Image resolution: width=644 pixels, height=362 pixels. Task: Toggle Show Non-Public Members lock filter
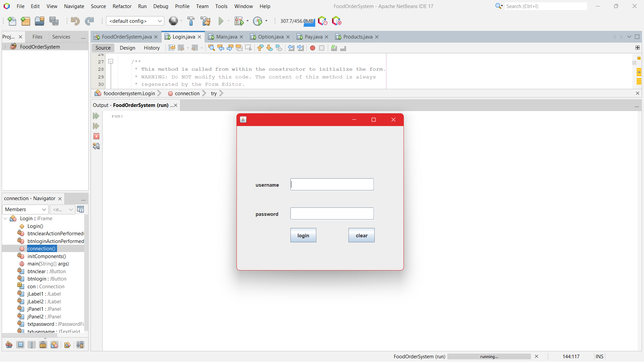(43, 345)
